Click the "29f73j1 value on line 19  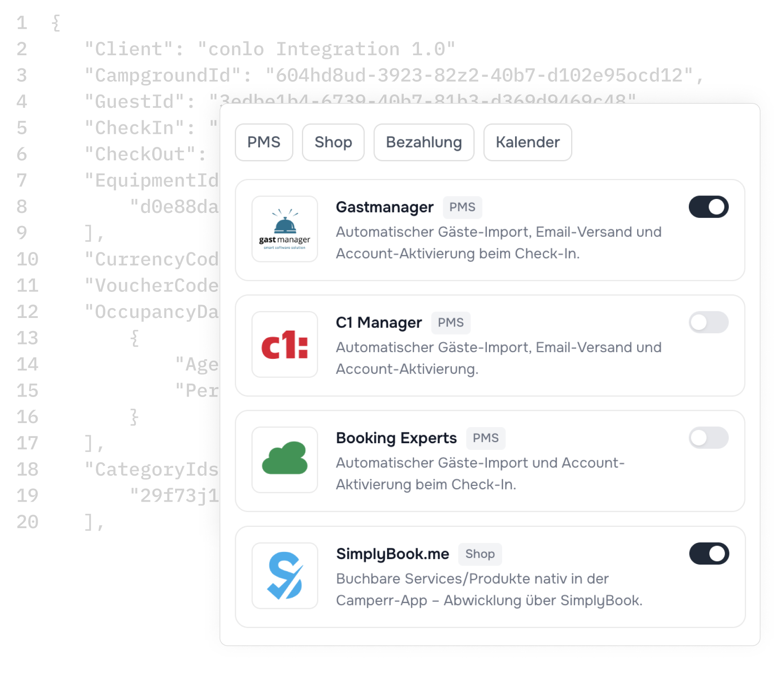point(174,496)
